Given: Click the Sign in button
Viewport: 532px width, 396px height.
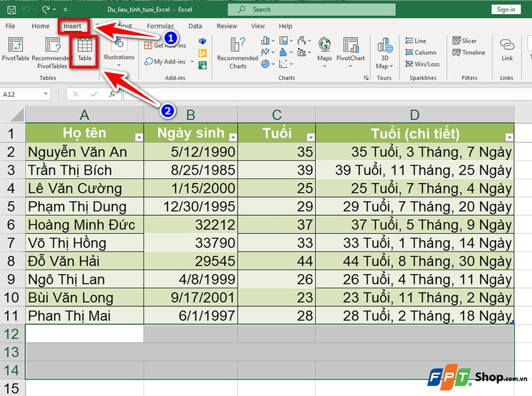Looking at the screenshot, I should [506, 9].
